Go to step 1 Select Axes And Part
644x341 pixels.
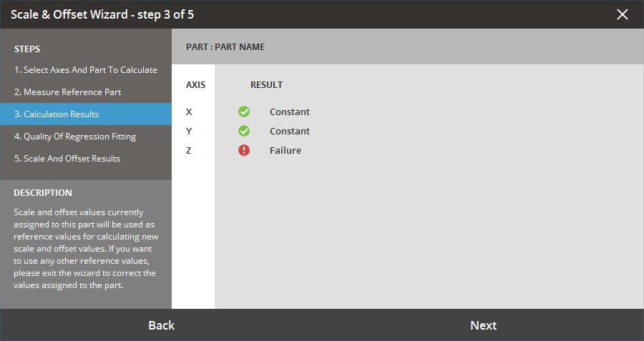(86, 70)
